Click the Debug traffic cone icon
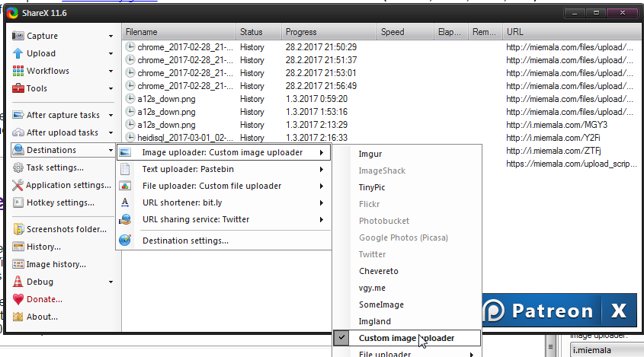This screenshot has width=644, height=357. [18, 282]
